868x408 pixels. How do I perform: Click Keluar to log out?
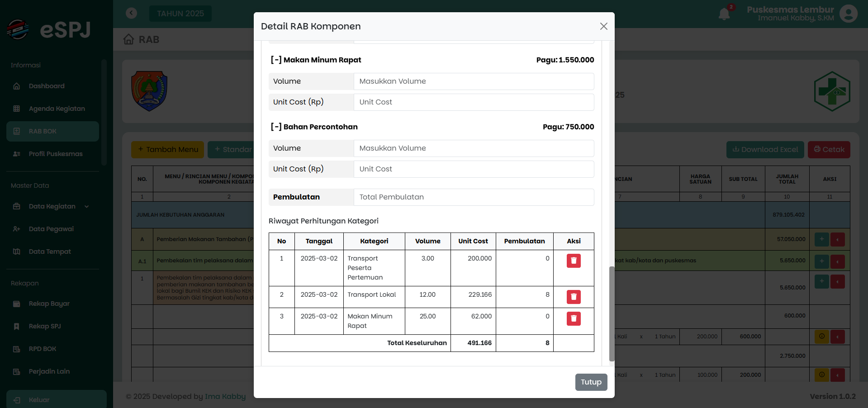(57, 399)
